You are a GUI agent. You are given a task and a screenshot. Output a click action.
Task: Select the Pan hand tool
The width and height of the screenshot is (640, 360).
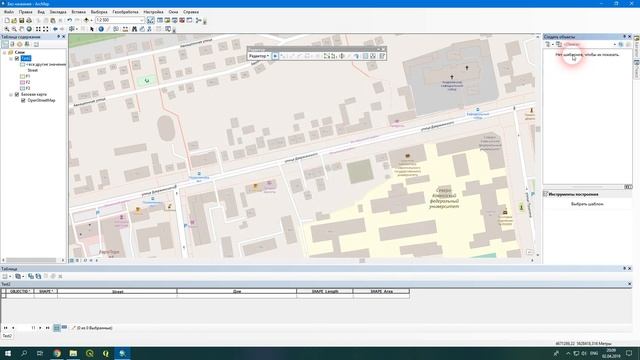(21, 29)
